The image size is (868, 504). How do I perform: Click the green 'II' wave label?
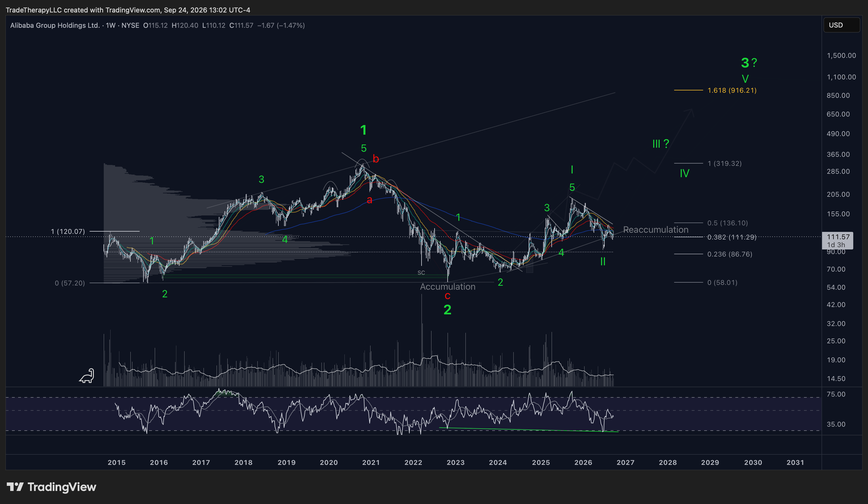603,262
